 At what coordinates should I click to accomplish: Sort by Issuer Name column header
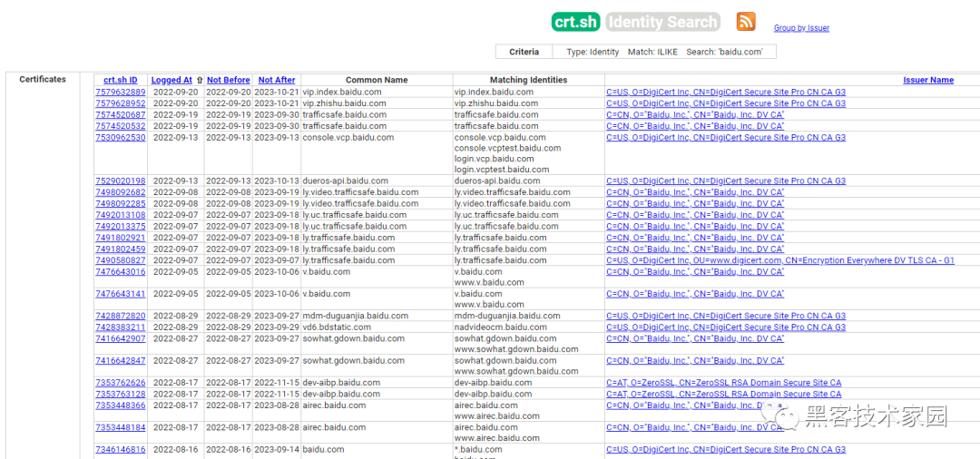click(928, 80)
